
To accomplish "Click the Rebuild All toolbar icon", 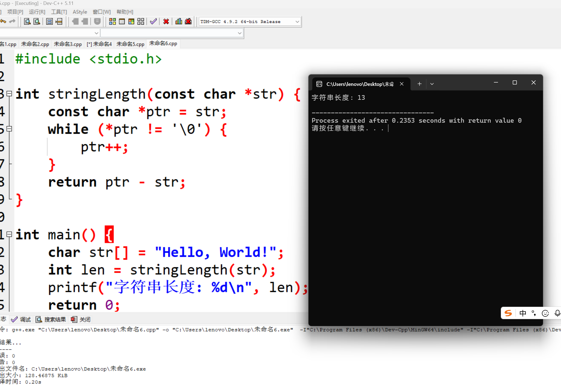I will tap(141, 22).
